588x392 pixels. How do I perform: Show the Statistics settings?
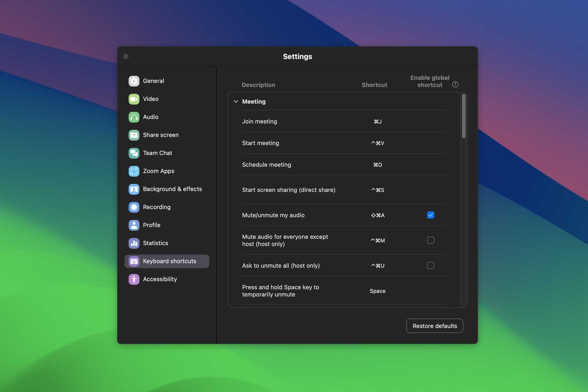[x=167, y=243]
